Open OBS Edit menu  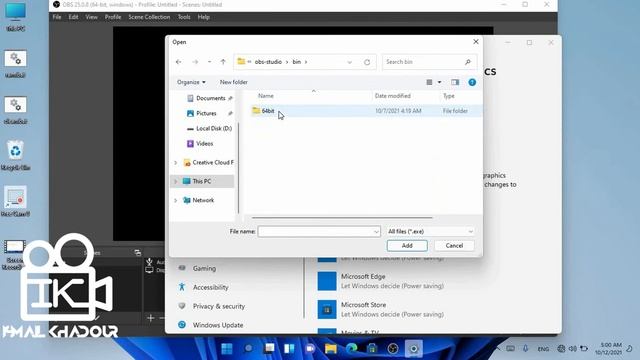click(73, 17)
